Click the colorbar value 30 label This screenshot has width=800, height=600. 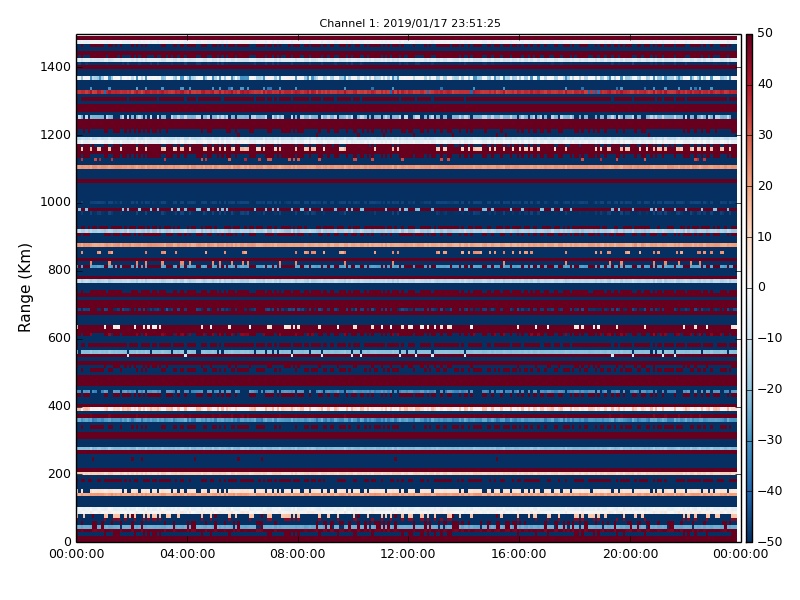coord(765,135)
